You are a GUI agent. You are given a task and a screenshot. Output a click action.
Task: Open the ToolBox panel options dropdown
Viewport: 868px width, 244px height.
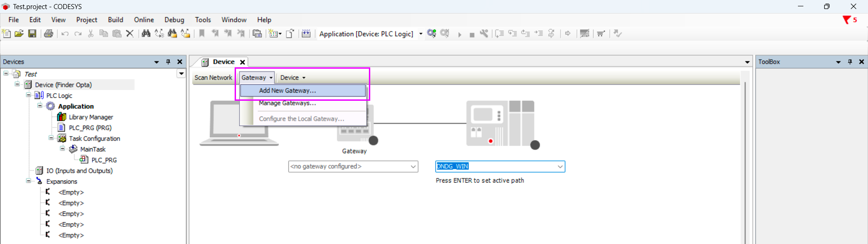click(x=838, y=62)
